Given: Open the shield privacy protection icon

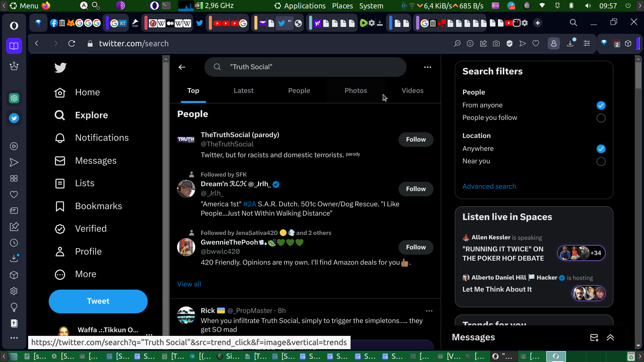Looking at the screenshot, I should point(510,43).
